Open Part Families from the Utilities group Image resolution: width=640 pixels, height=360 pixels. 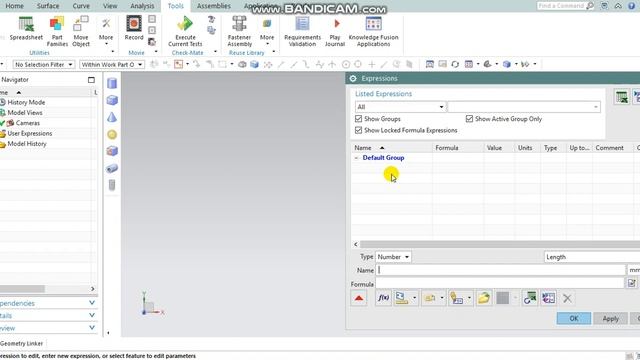(57, 31)
